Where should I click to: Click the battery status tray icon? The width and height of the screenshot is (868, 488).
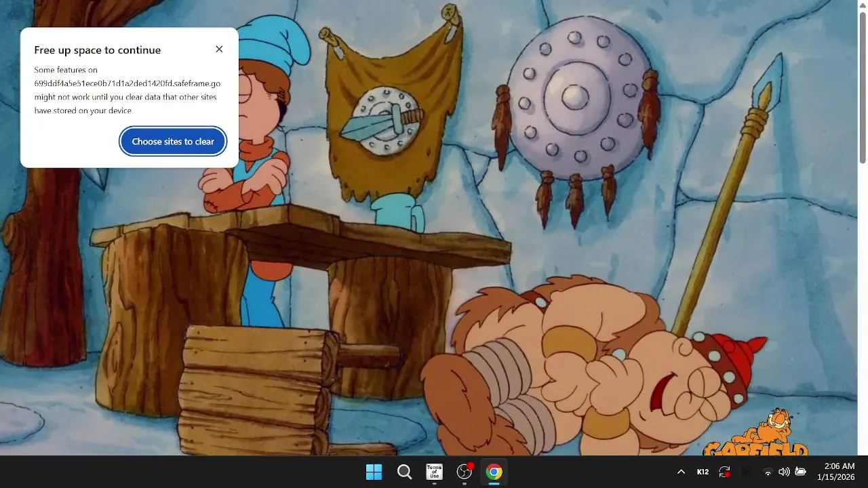[x=800, y=472]
